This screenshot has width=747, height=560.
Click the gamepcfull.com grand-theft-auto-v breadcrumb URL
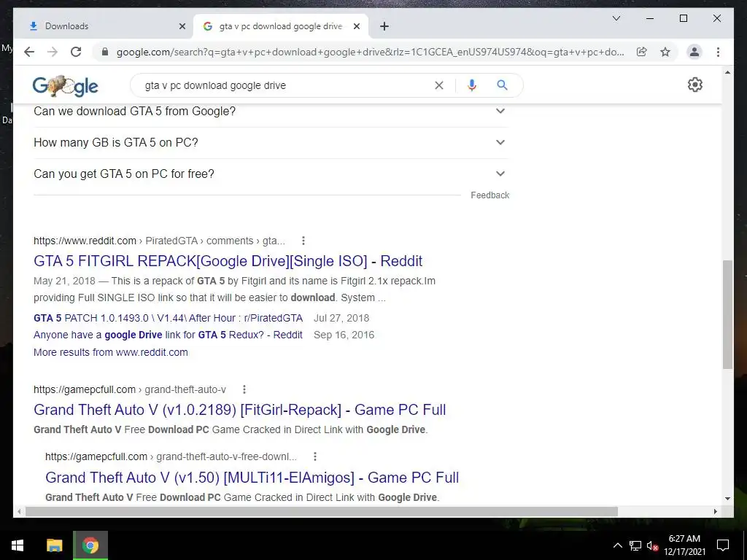click(130, 389)
